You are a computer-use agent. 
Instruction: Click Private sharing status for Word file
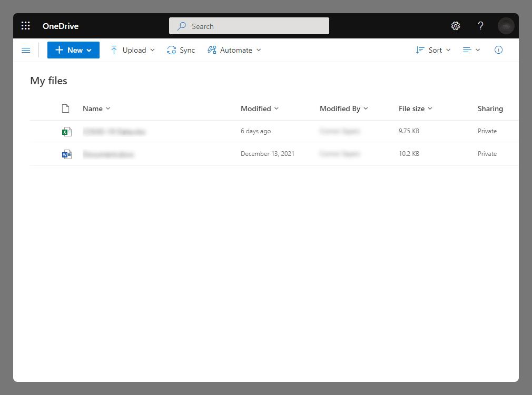[x=487, y=154]
